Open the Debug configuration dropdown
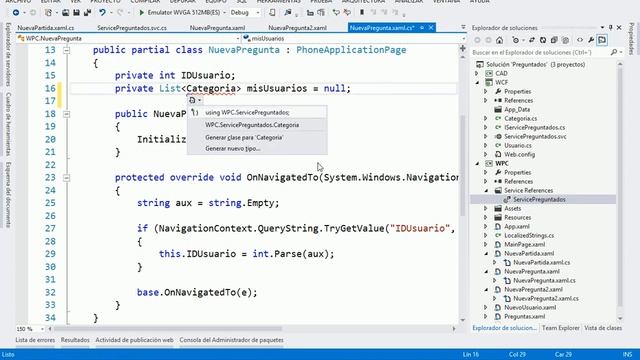Viewport: 640px width, 360px height. pos(258,13)
